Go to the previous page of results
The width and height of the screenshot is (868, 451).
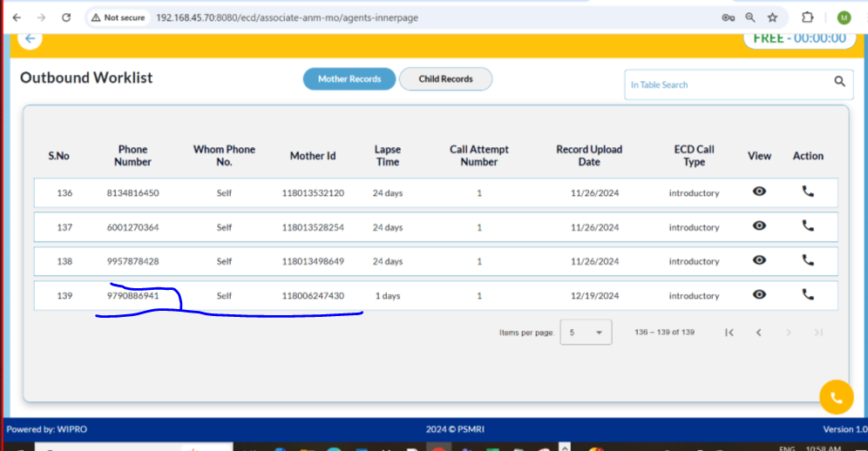tap(759, 333)
